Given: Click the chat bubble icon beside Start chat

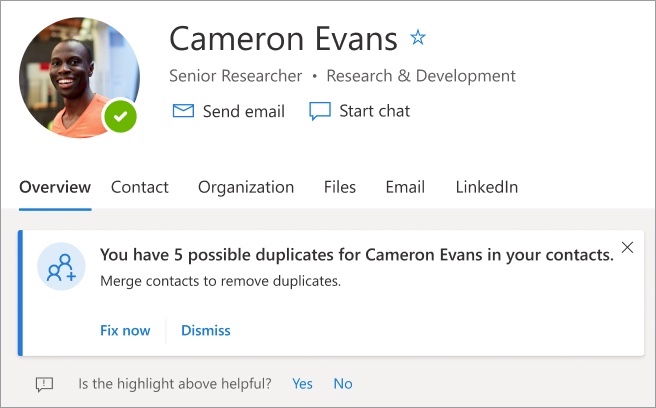Looking at the screenshot, I should (x=320, y=111).
